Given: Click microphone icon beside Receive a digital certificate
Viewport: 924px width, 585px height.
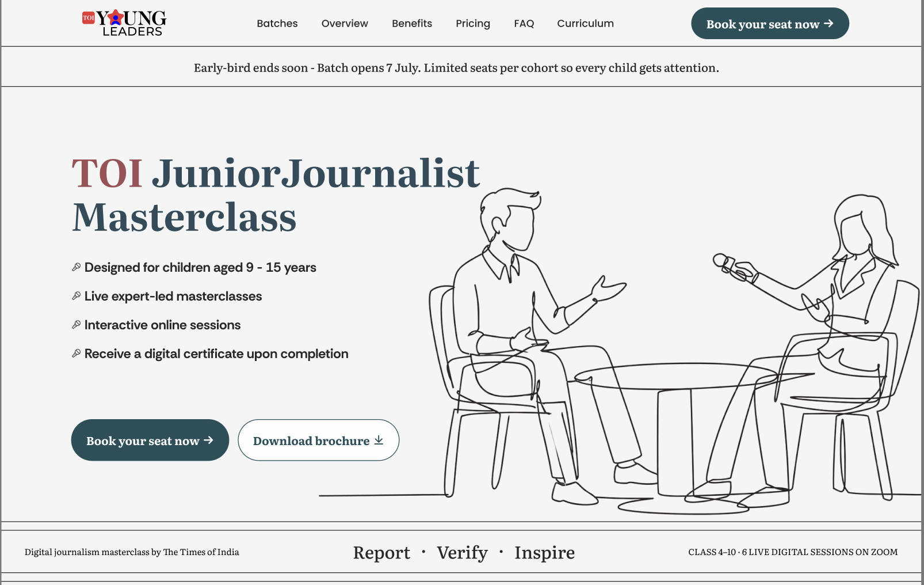Looking at the screenshot, I should 76,354.
